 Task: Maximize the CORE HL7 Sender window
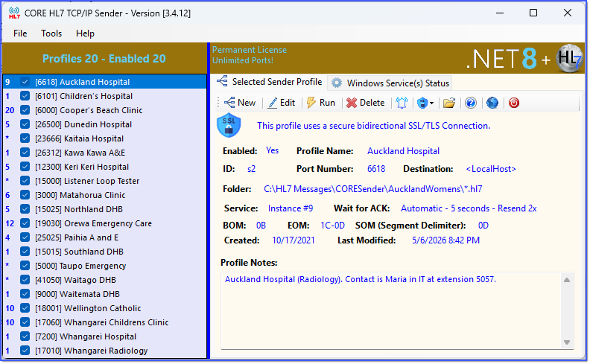tap(533, 13)
